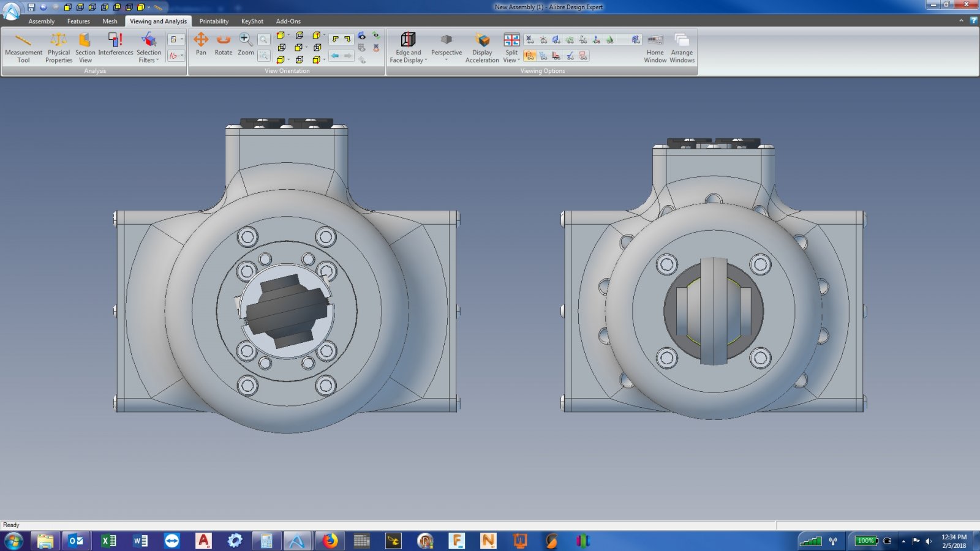
Task: Select the Pan tool
Action: [x=201, y=44]
